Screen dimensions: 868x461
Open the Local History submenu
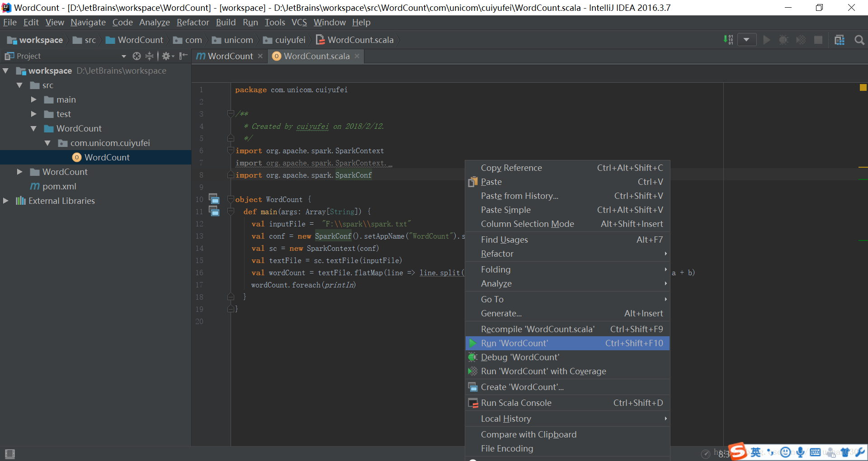567,419
